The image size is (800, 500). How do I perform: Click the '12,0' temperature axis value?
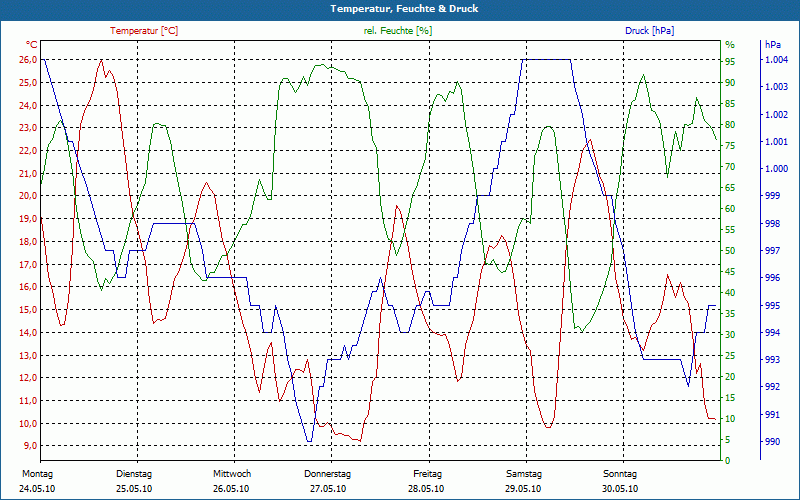[x=28, y=378]
